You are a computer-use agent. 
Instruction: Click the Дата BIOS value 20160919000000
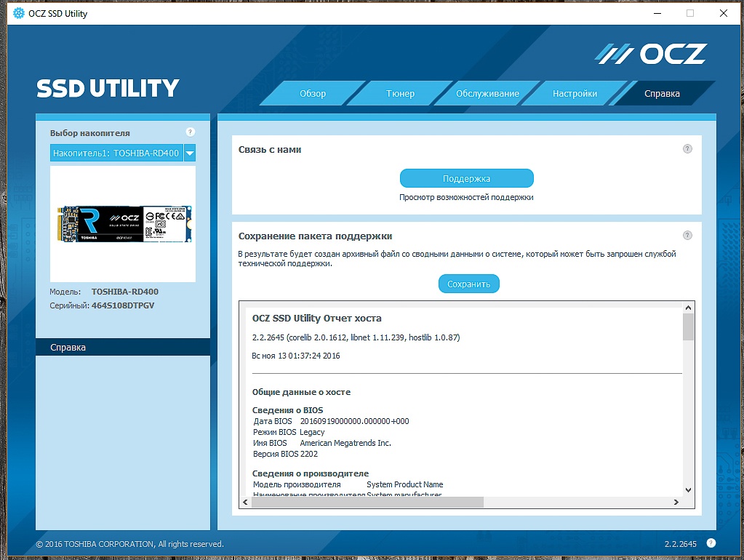(x=354, y=421)
